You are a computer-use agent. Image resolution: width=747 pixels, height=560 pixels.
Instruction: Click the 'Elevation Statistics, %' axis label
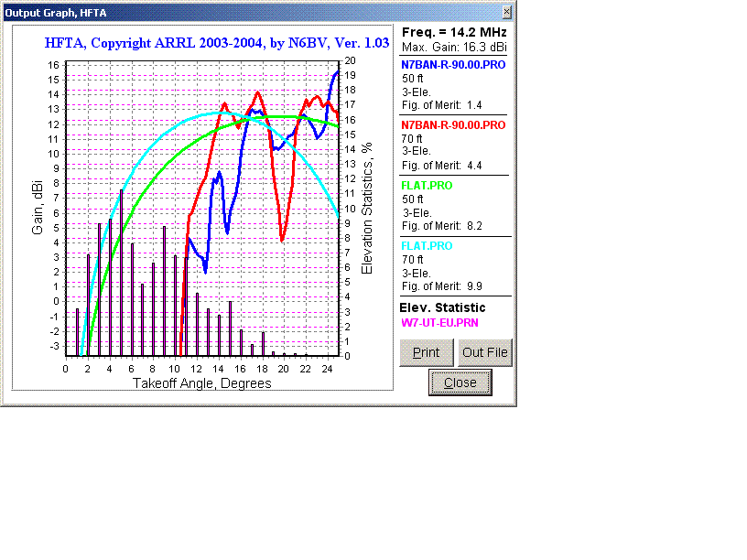click(367, 209)
